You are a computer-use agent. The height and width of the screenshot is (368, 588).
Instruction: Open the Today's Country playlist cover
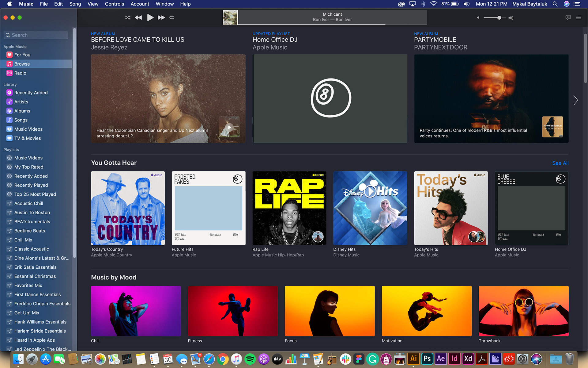(128, 208)
